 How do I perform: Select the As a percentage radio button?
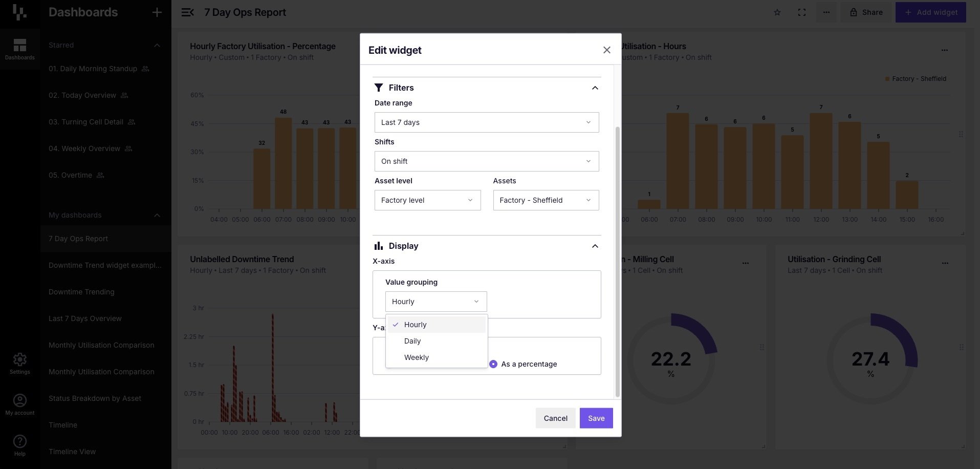pos(493,364)
